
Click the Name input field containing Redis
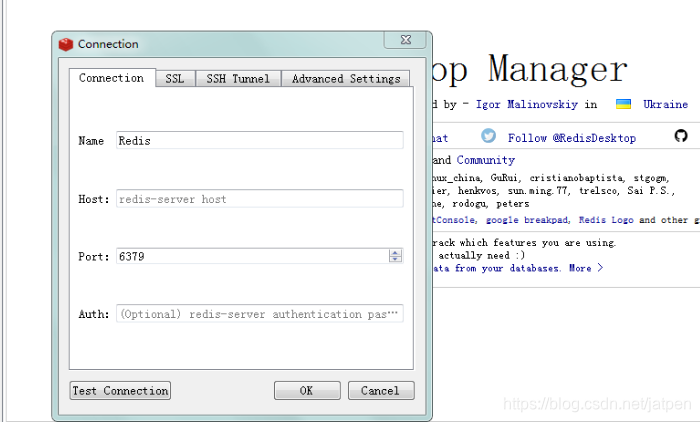pos(260,140)
